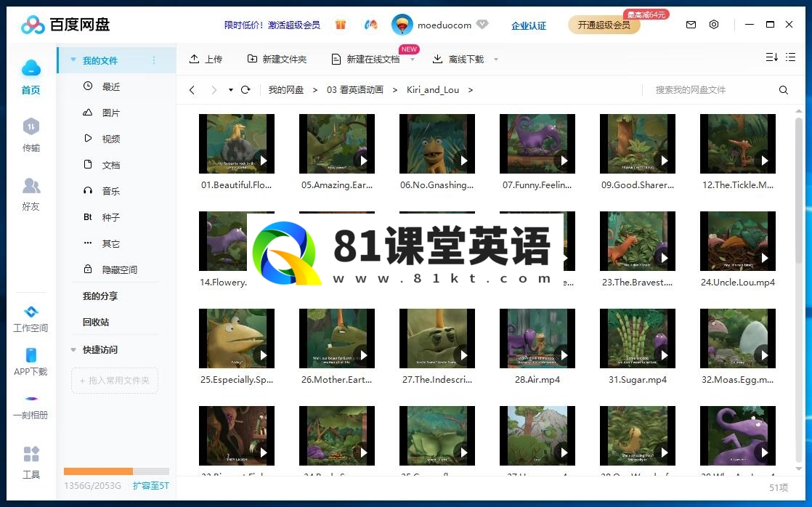Image resolution: width=812 pixels, height=507 pixels.
Task: Collapse the 我的文件 tree section
Action: pos(73,60)
